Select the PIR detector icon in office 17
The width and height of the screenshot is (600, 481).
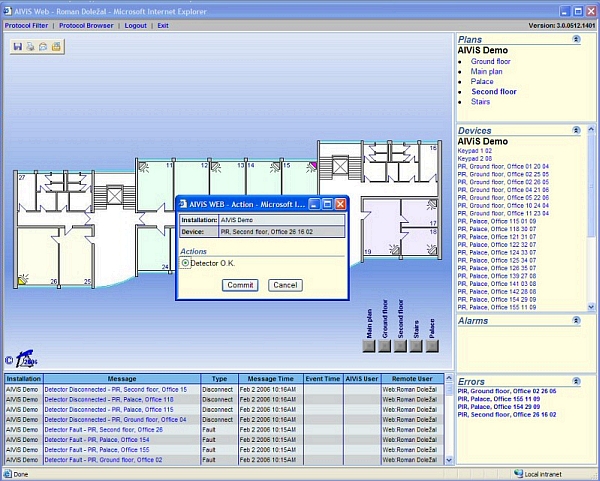432,205
